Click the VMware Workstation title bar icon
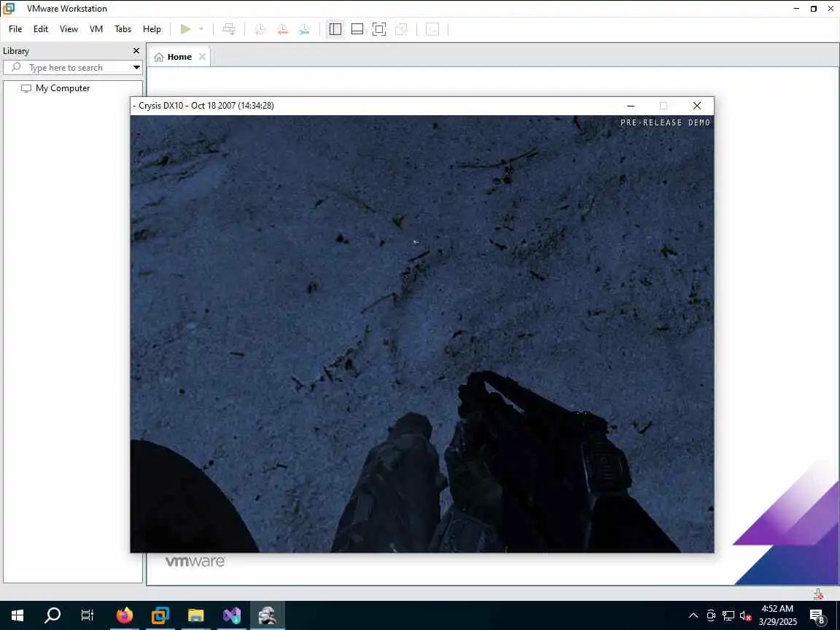Viewport: 840px width, 630px height. 8,8
